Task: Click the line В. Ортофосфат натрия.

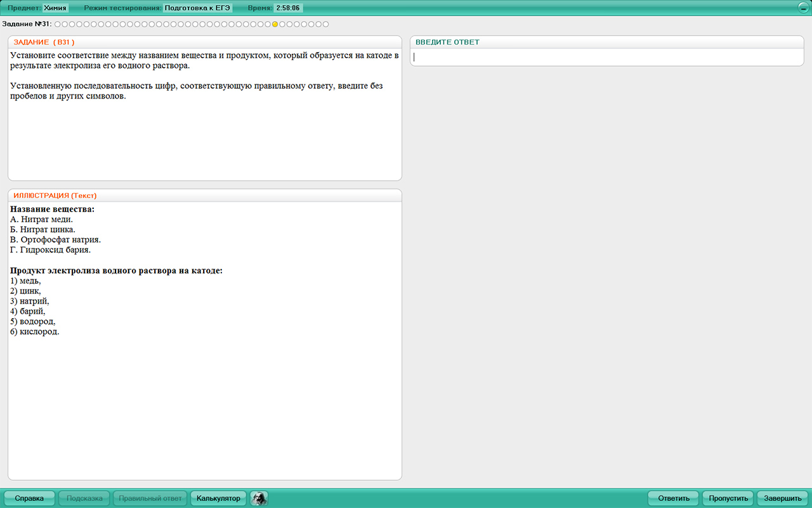Action: point(56,239)
